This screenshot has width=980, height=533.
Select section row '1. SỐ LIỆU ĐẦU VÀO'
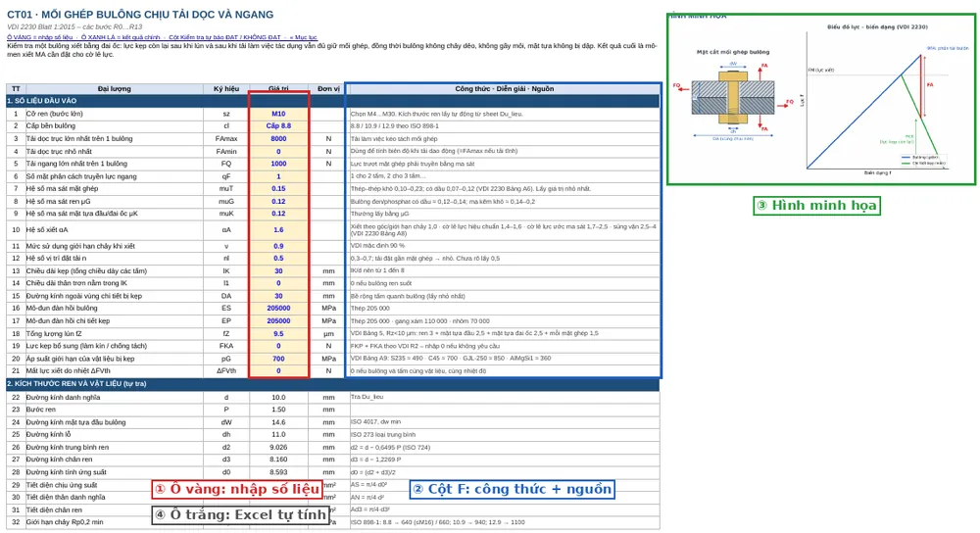coord(332,101)
